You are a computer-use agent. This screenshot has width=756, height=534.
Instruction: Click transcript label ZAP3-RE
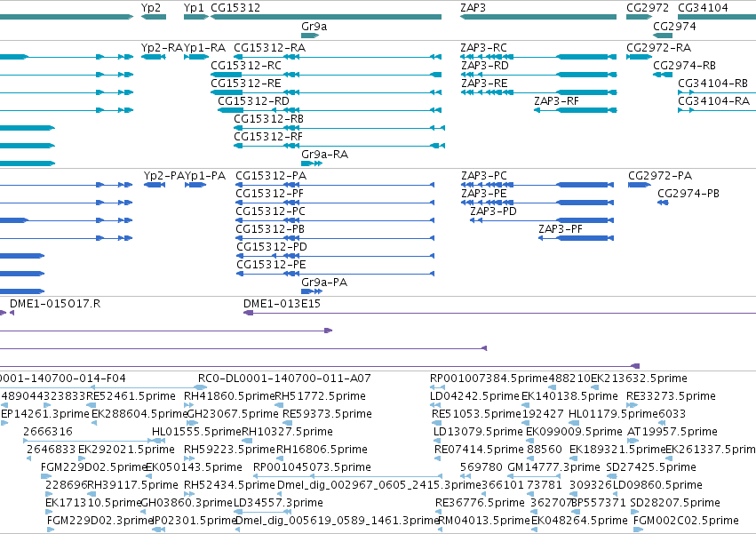pyautogui.click(x=484, y=84)
